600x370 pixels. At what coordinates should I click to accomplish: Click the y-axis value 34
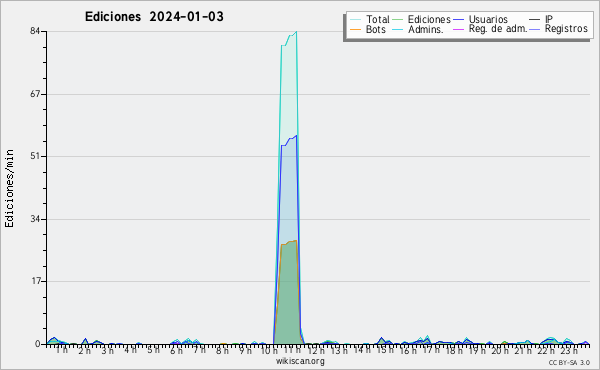(x=35, y=219)
